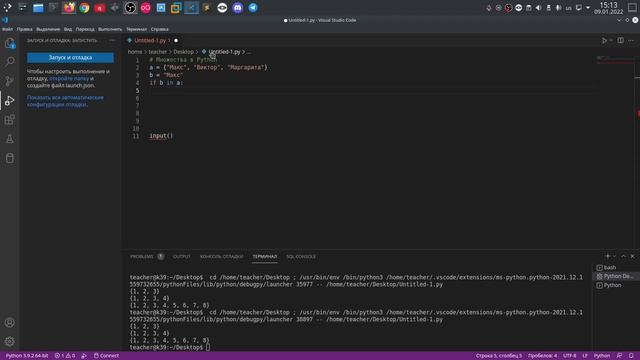Click Connect in the status bar
640x360 pixels.
click(106, 356)
